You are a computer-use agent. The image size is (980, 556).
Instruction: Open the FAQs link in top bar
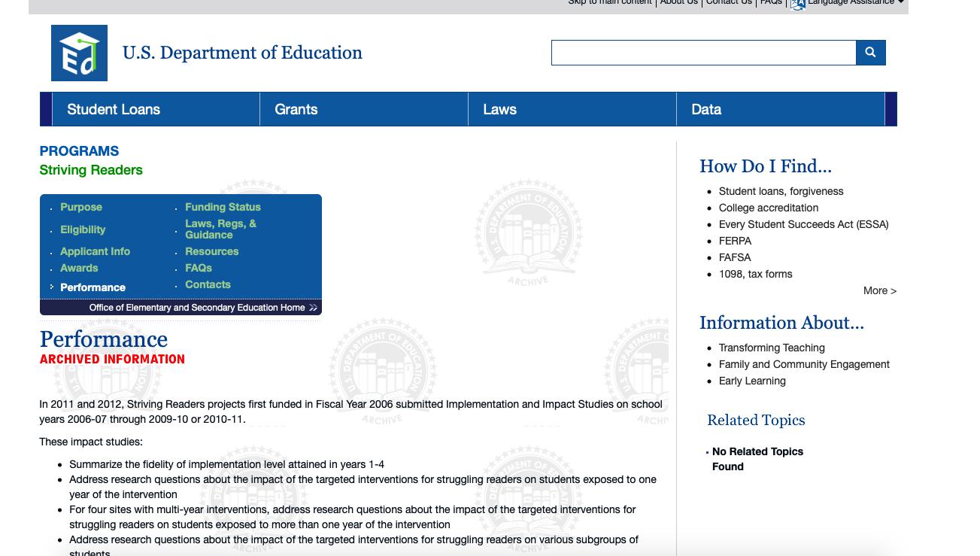pos(771,3)
